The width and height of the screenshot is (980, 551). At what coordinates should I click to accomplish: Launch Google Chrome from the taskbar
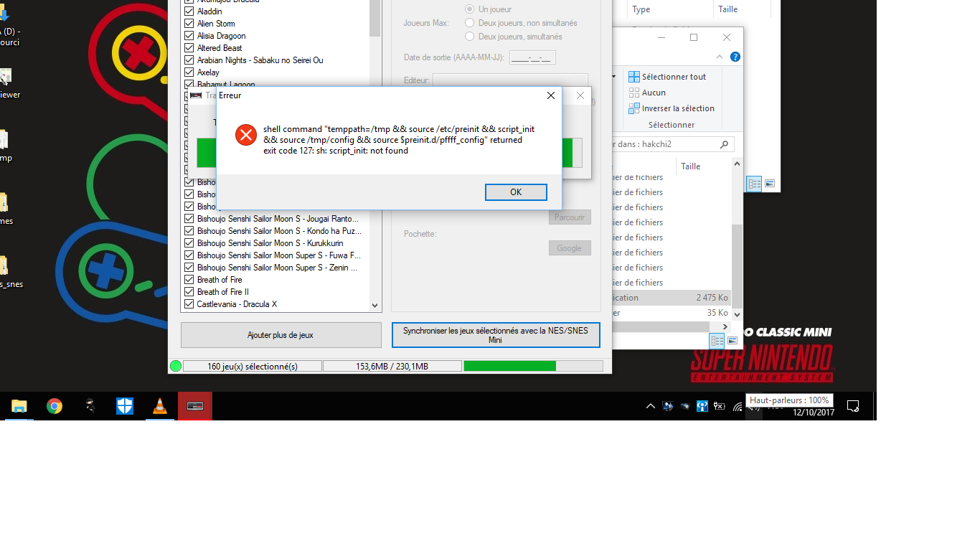coord(55,407)
